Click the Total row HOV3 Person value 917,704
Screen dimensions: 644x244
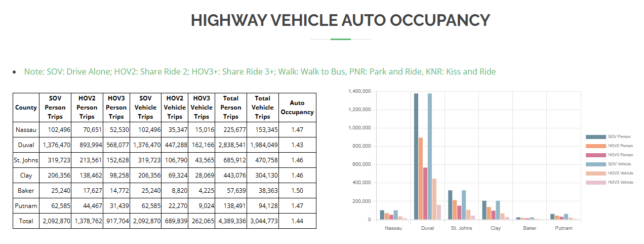pyautogui.click(x=117, y=221)
